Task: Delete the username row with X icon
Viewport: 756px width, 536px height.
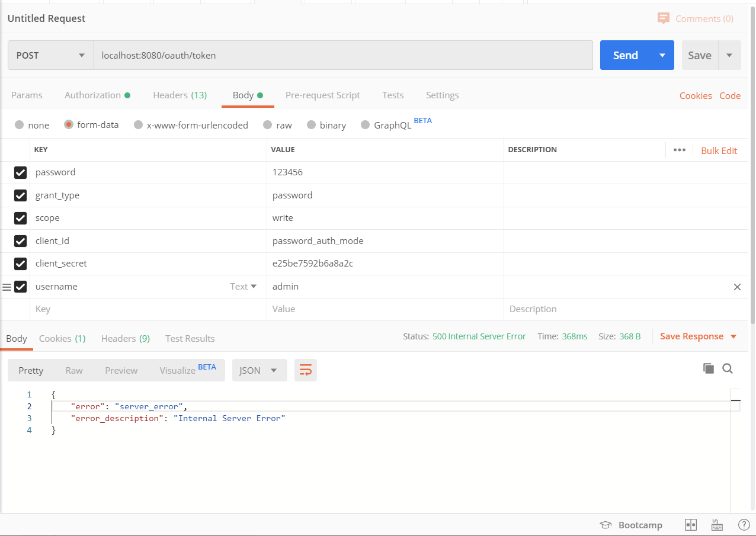Action: coord(737,287)
